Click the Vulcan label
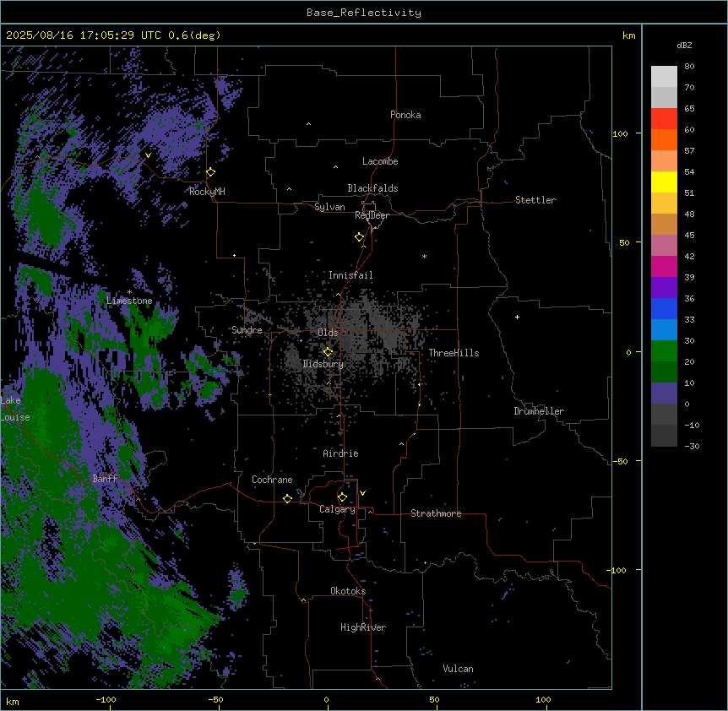This screenshot has height=711, width=728. pyautogui.click(x=459, y=669)
